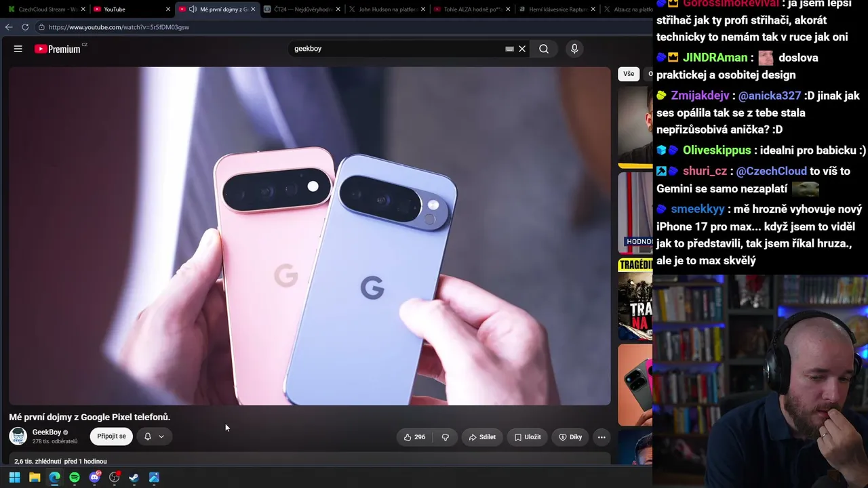The image size is (868, 488).
Task: Open the orange phone video thumbnail
Action: [x=635, y=385]
